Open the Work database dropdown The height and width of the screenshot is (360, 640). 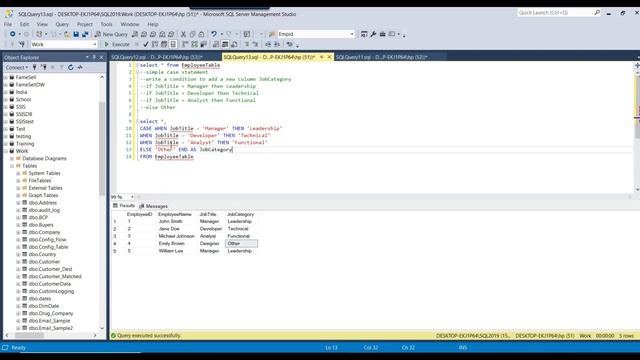coord(95,44)
